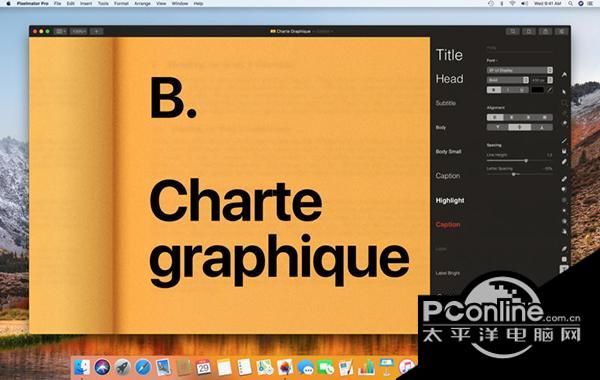Open the Help menu
The width and height of the screenshot is (600, 380).
coord(198,3)
